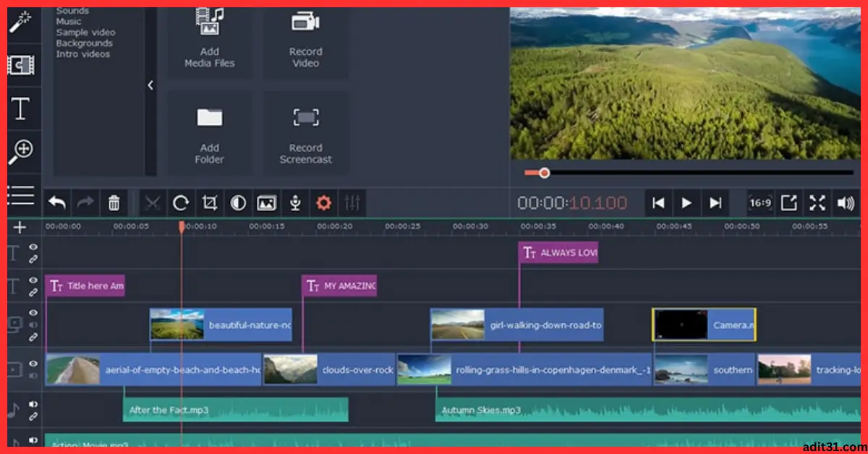Image resolution: width=868 pixels, height=454 pixels.
Task: Click the preview seek bar handle
Action: tap(545, 173)
